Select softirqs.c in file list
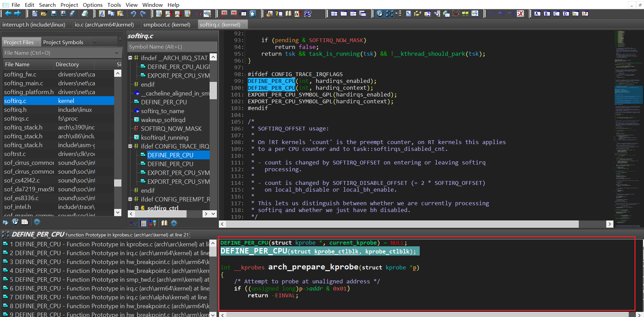The height and width of the screenshot is (317, 644). pyautogui.click(x=59, y=119)
